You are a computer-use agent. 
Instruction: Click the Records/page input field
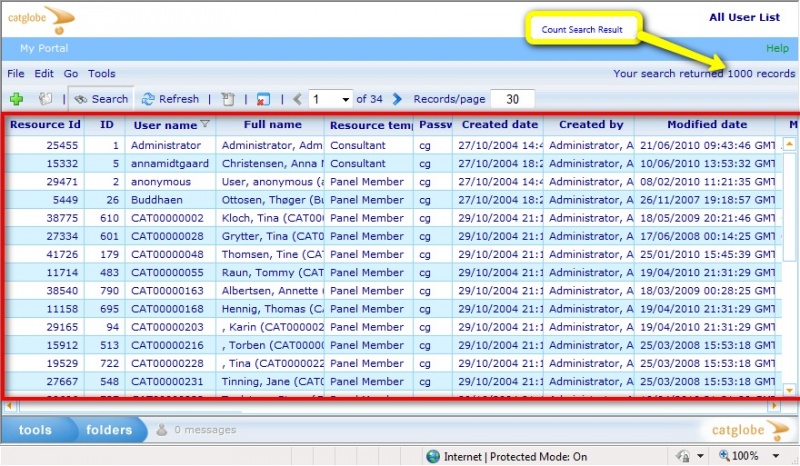point(512,99)
